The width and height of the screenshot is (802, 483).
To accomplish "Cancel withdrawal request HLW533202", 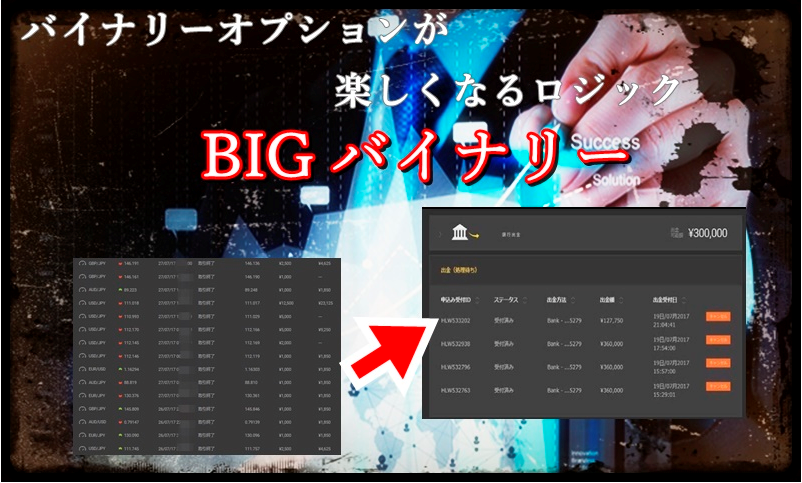I will 719,317.
